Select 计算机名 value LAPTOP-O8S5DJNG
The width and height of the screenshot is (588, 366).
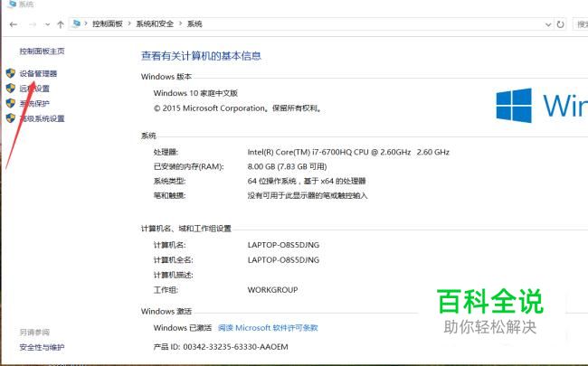click(283, 245)
